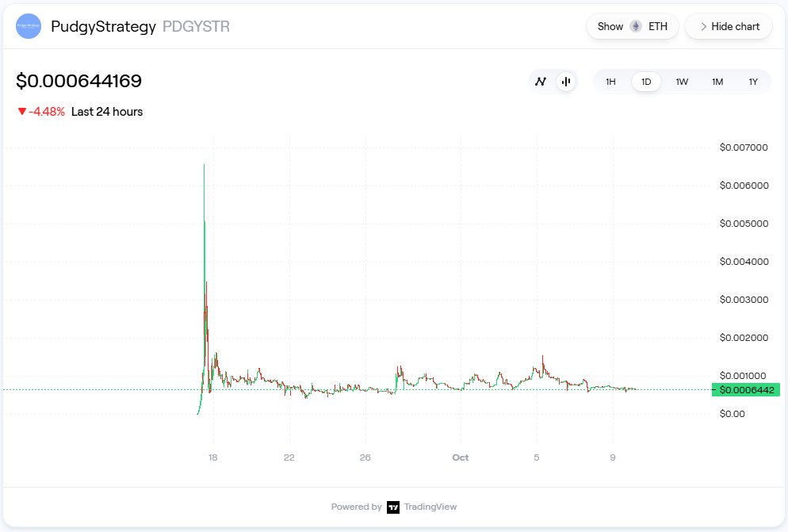The image size is (788, 532).
Task: Select the 1M timeframe
Action: pyautogui.click(x=717, y=82)
